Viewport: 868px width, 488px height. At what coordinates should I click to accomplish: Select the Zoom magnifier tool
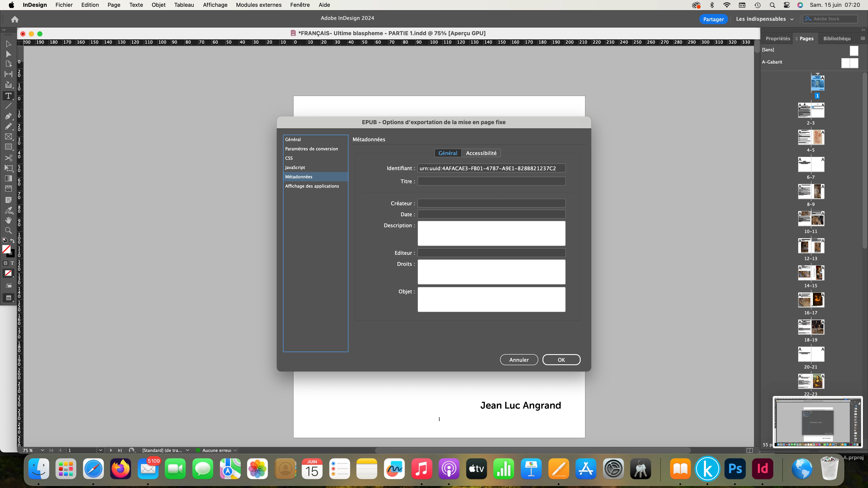pyautogui.click(x=8, y=230)
